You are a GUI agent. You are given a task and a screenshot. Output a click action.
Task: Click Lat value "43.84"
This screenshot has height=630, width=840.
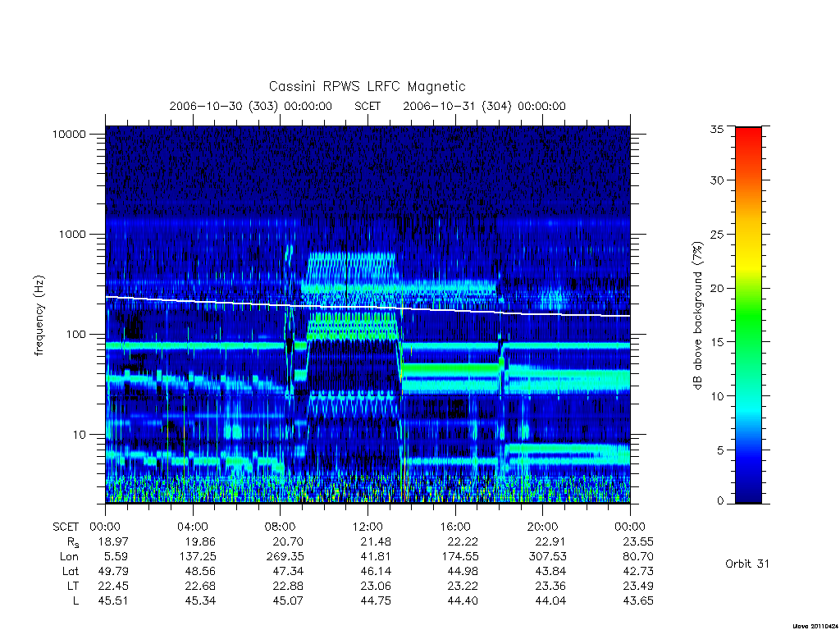[550, 572]
